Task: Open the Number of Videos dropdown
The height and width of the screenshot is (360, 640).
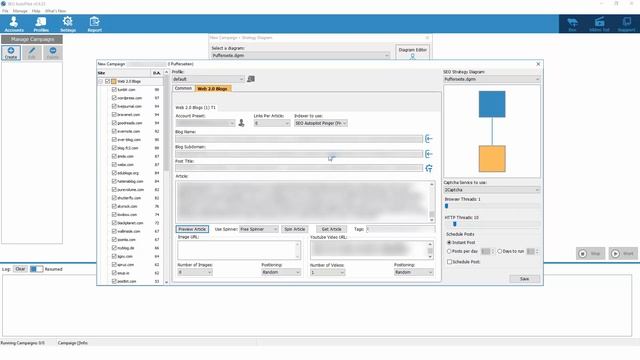Action: click(x=327, y=272)
